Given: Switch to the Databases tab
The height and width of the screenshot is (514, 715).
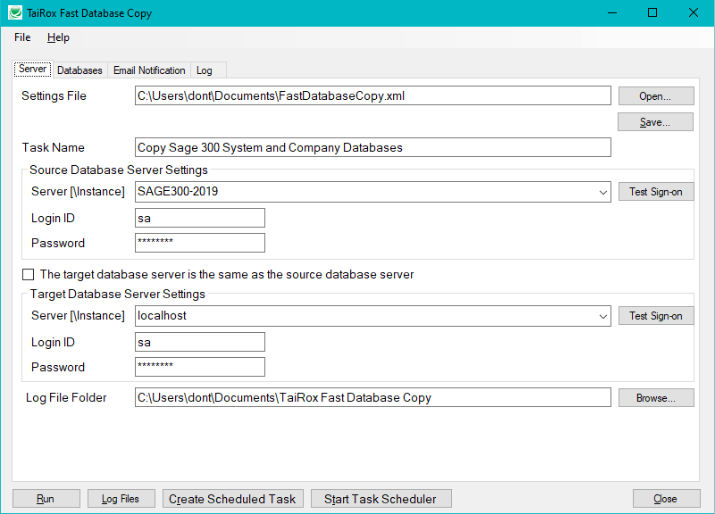Looking at the screenshot, I should (80, 70).
